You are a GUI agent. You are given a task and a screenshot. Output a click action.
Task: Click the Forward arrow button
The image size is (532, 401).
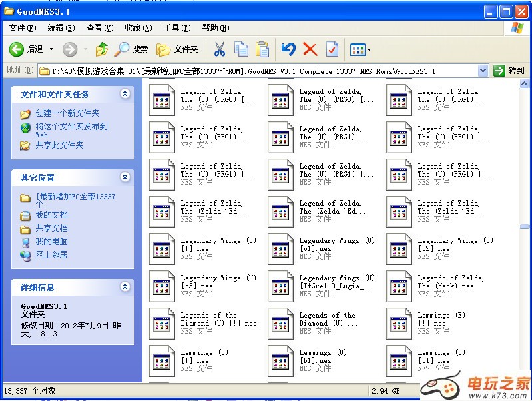[70, 49]
